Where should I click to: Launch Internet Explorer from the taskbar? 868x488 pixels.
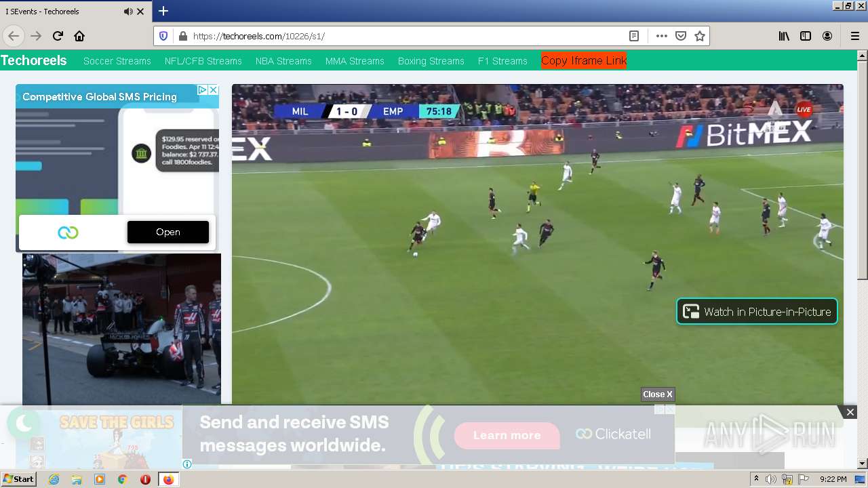[54, 479]
